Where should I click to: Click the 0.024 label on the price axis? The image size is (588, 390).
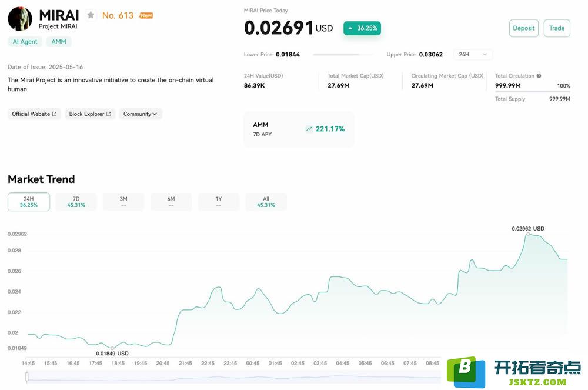[x=14, y=291]
